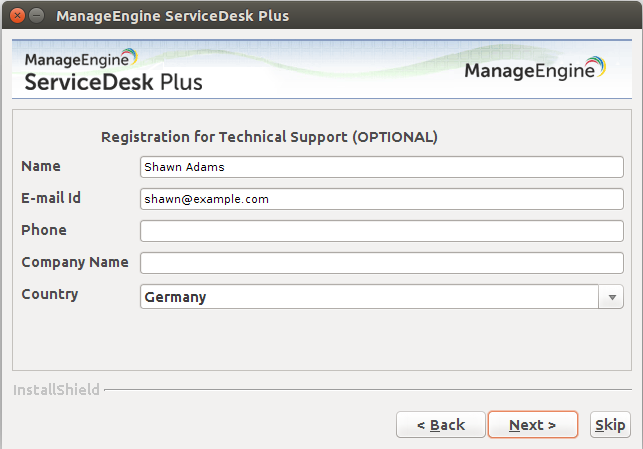This screenshot has width=643, height=449.
Task: Go back with the Back button
Action: click(441, 425)
